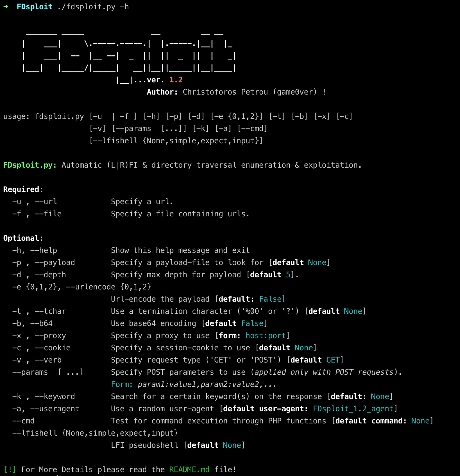Click cyan 'FDsploit_1.2_agent' value

tap(353, 409)
